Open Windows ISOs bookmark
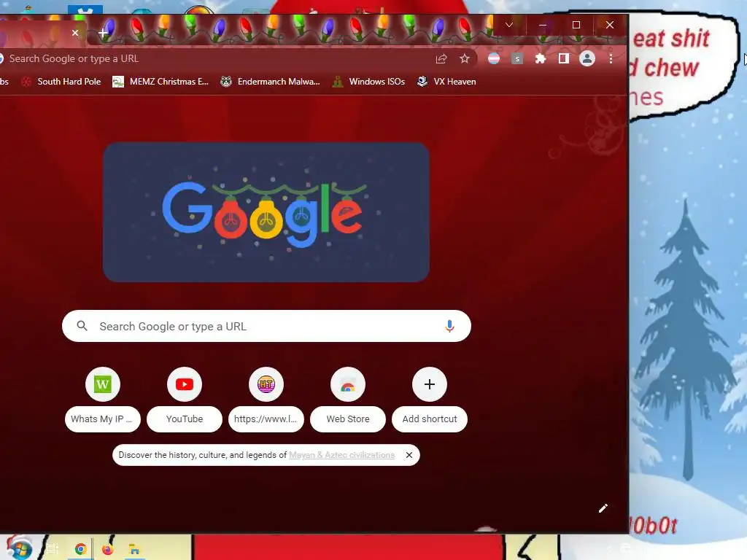 (x=368, y=82)
